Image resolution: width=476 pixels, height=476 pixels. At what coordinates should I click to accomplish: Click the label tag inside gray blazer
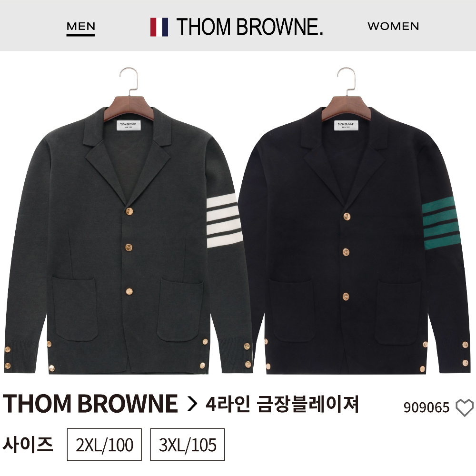(x=129, y=126)
